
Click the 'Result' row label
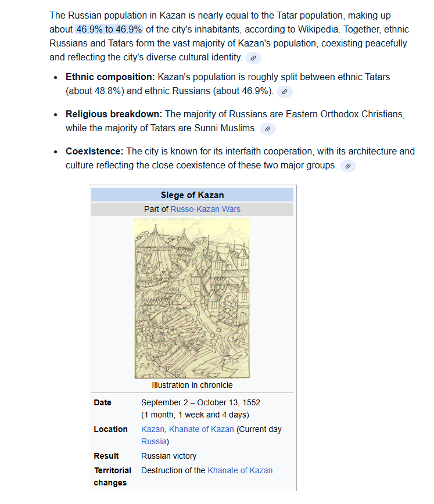pos(106,456)
